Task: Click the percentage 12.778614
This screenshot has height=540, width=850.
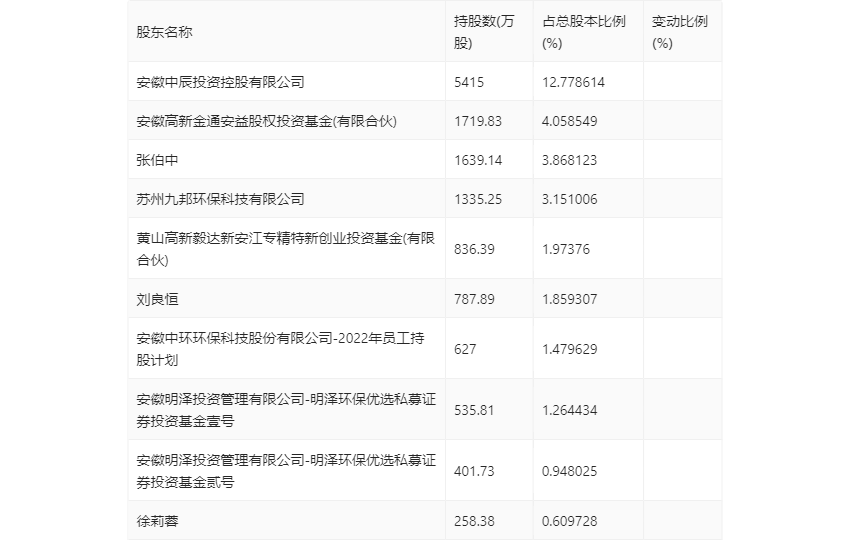Action: coord(573,82)
